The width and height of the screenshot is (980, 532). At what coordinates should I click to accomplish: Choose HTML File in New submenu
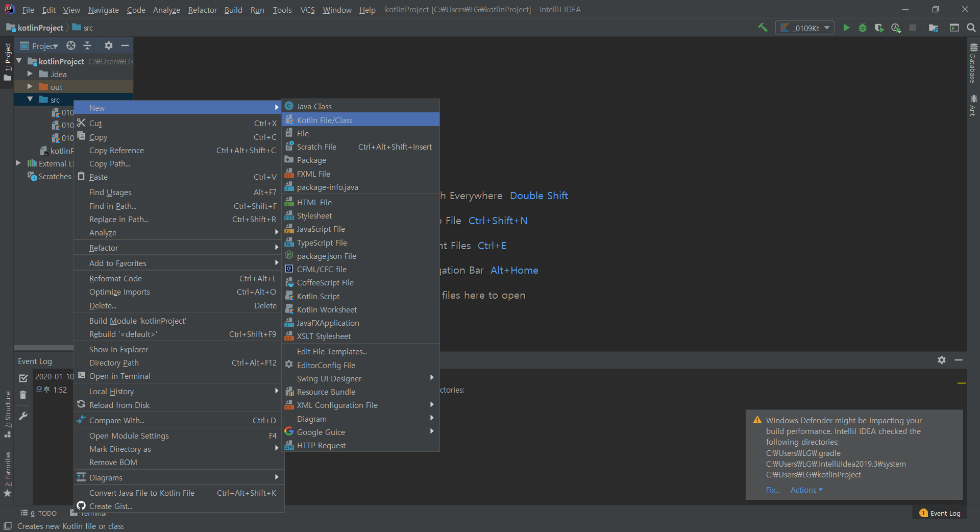[x=360, y=202]
